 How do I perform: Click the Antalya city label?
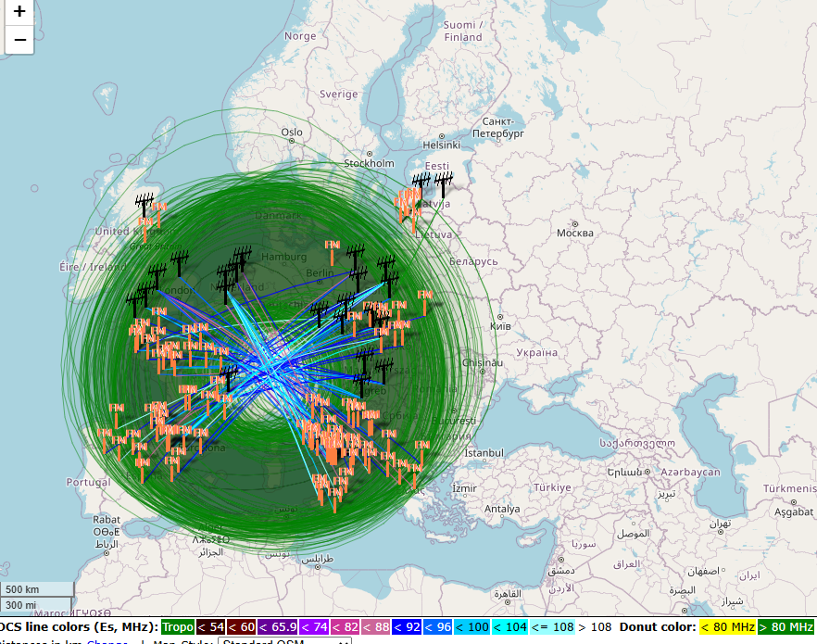(502, 509)
